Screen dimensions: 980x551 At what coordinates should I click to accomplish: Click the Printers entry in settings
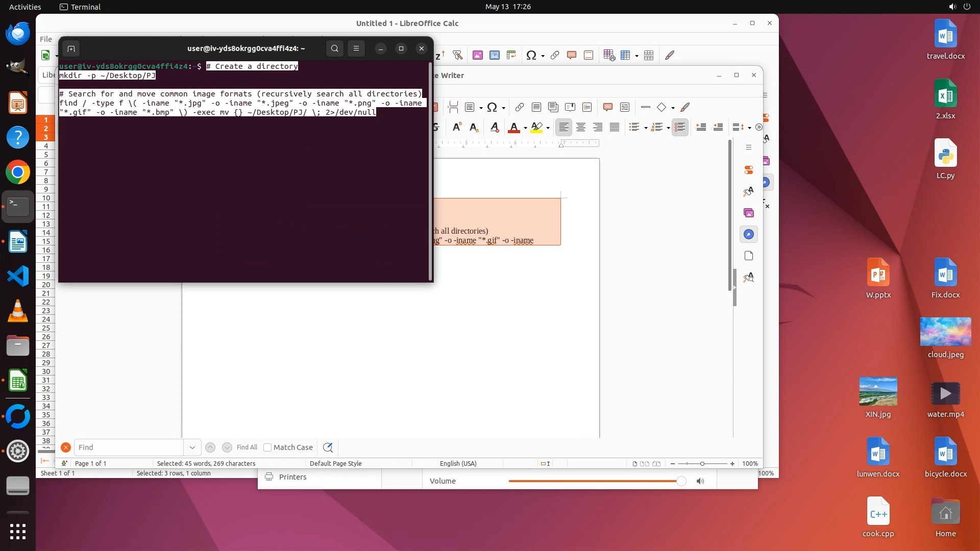(x=292, y=477)
